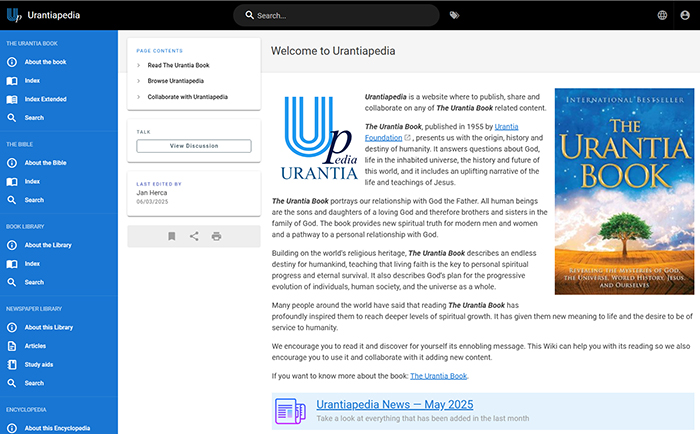Expand Read The Urantia Book chevron
This screenshot has height=434, width=700.
pyautogui.click(x=138, y=65)
